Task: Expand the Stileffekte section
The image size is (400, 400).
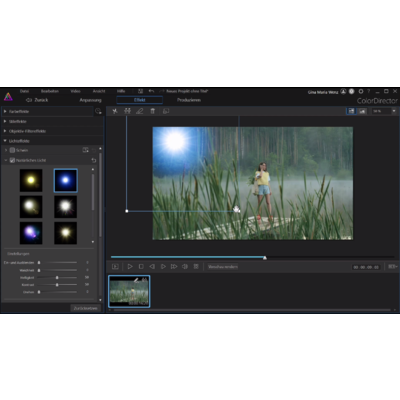Action: (x=5, y=121)
